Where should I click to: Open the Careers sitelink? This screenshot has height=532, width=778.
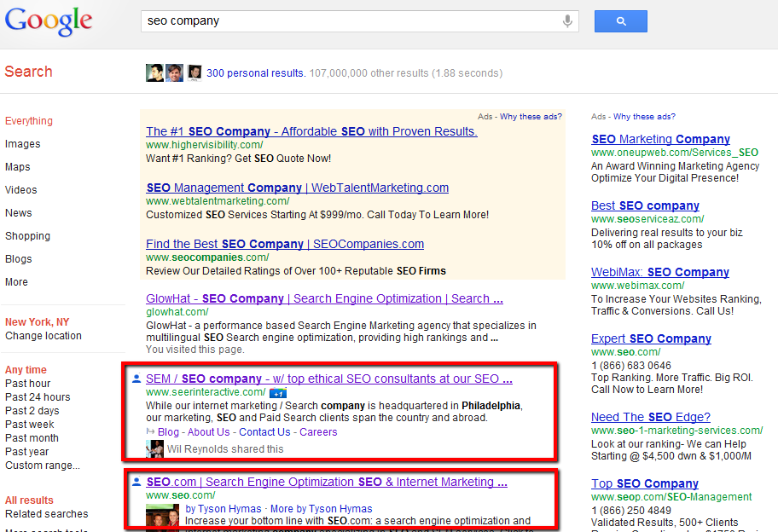point(318,432)
